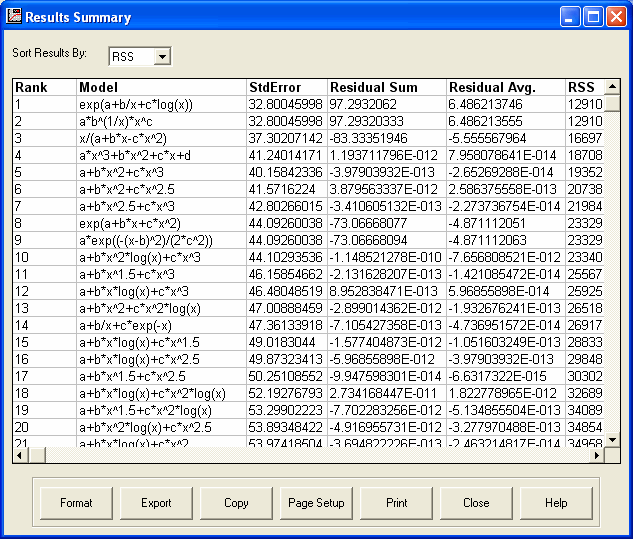633x539 pixels.
Task: Click StdError value 37.30207142
Action: (x=285, y=138)
